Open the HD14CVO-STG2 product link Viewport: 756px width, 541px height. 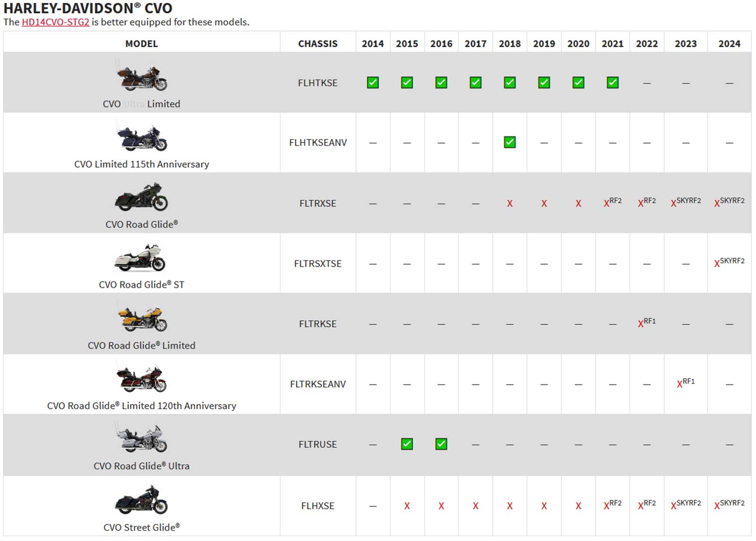tap(55, 22)
